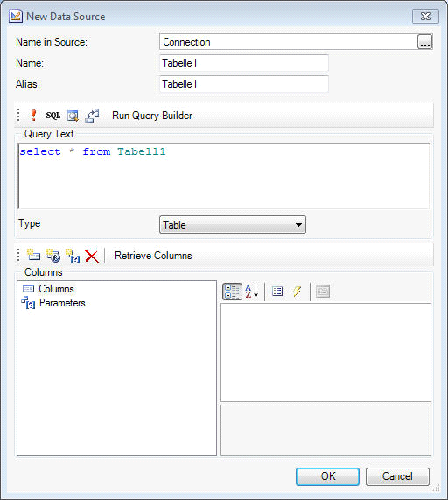Open the Type dropdown showing Table
The height and width of the screenshot is (500, 448).
[x=233, y=225]
